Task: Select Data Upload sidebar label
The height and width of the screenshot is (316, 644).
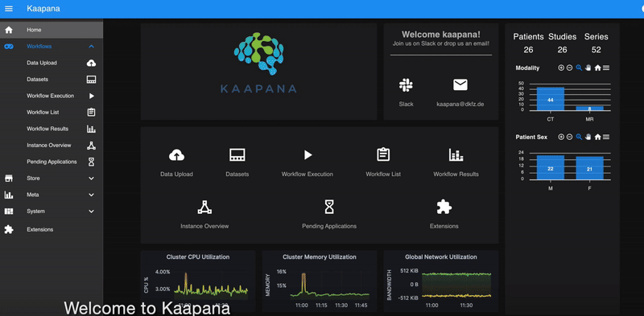Action: [42, 63]
